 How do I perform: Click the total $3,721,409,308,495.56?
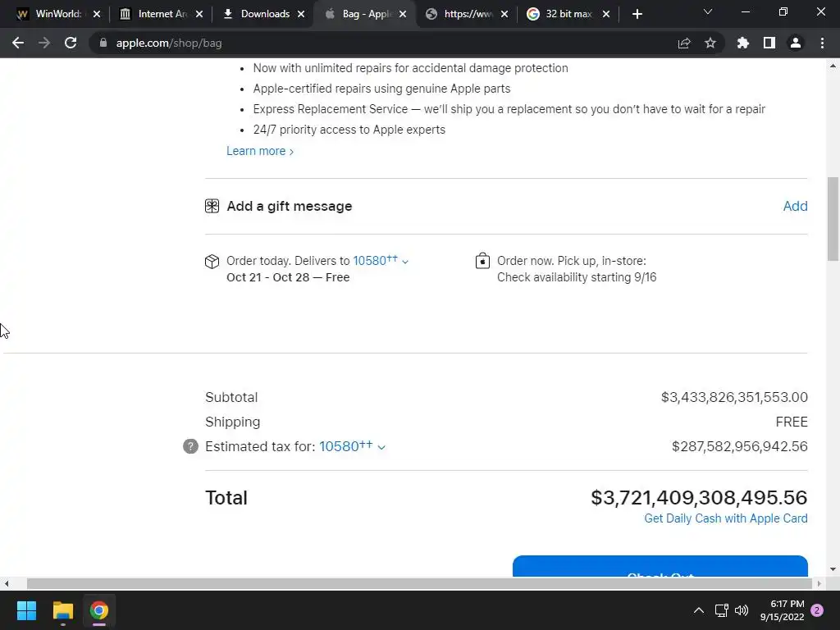(699, 498)
